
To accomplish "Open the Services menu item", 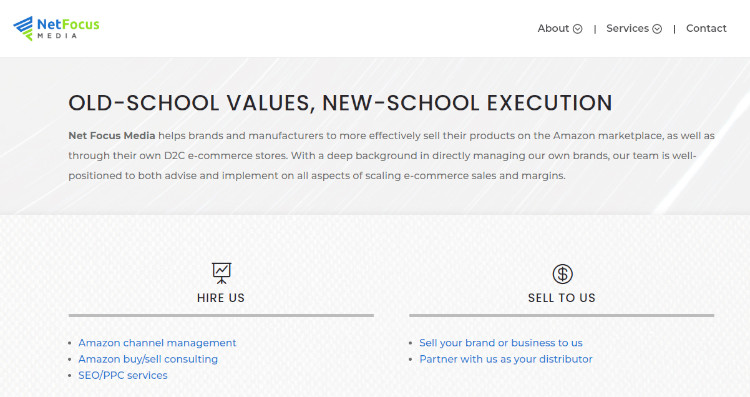I will (627, 29).
